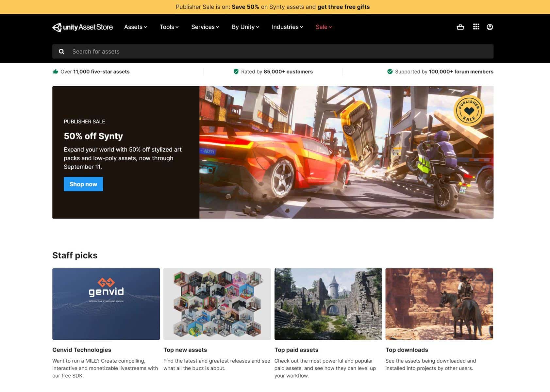Click the Shop now button
The image size is (550, 392).
coord(83,184)
